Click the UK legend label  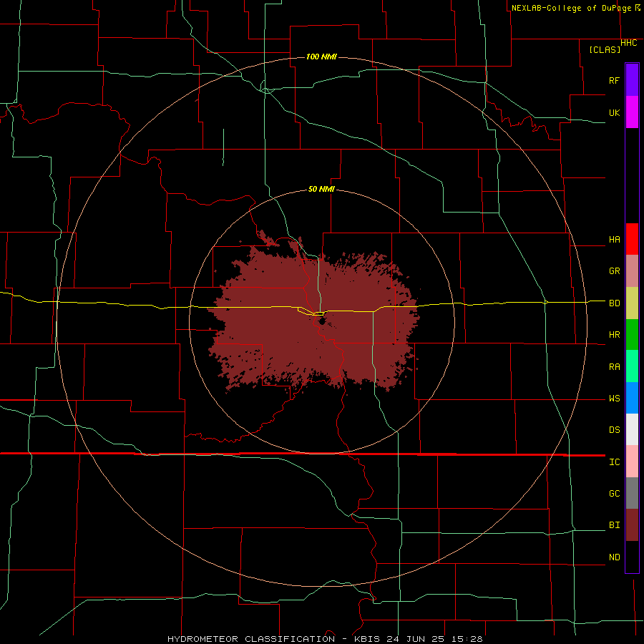point(614,112)
